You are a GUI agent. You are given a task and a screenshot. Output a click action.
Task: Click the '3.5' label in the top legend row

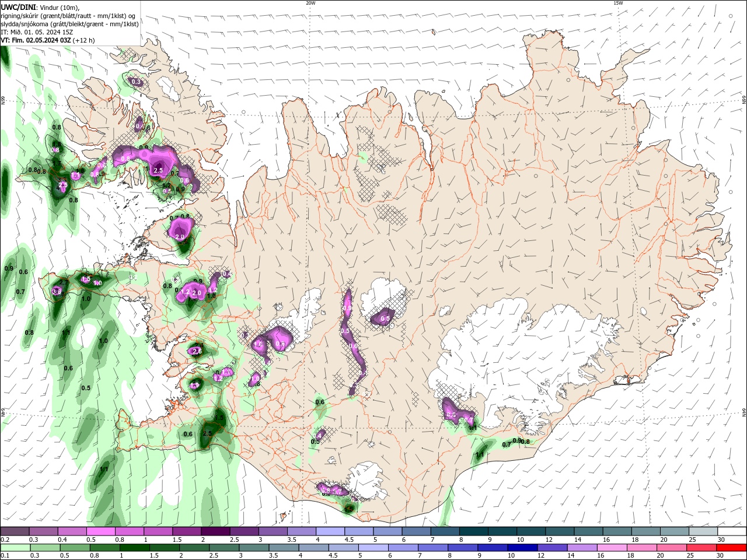(291, 540)
